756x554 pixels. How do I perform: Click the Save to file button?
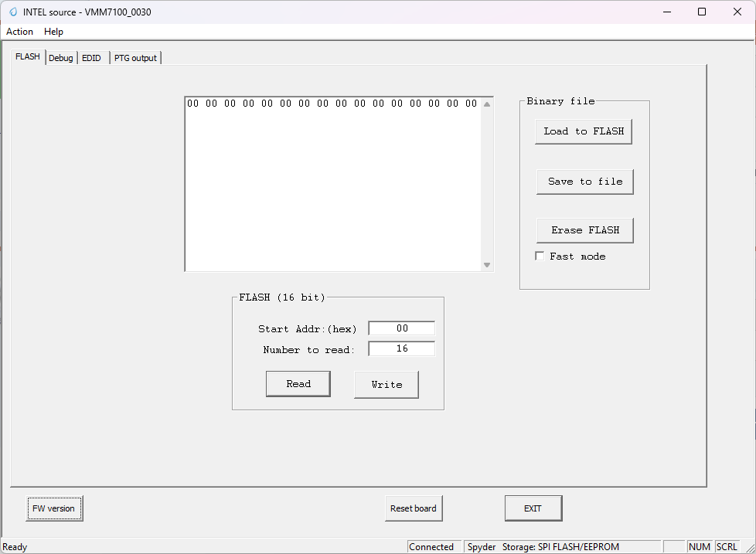click(x=585, y=182)
